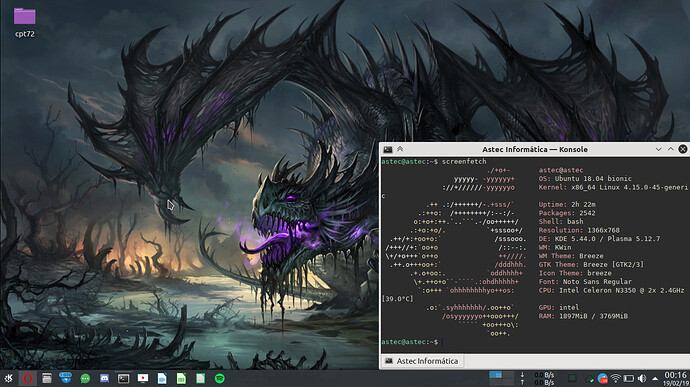690x387 pixels.
Task: Launch Opera browser from the taskbar
Action: coord(28,378)
